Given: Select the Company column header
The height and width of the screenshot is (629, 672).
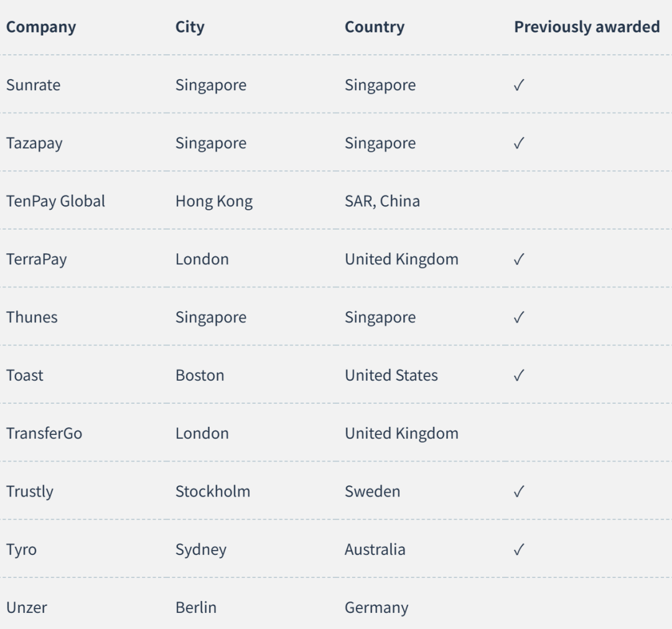Looking at the screenshot, I should click(41, 27).
